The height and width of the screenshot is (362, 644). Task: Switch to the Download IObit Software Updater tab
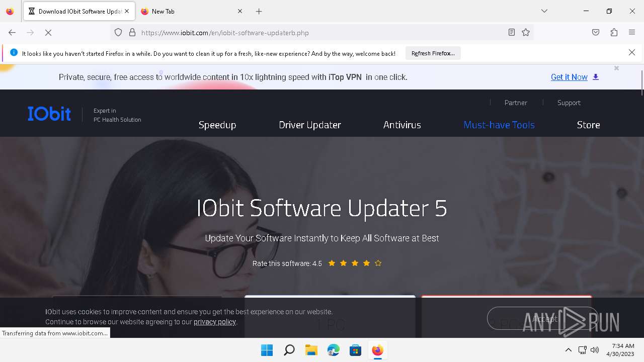coord(79,11)
